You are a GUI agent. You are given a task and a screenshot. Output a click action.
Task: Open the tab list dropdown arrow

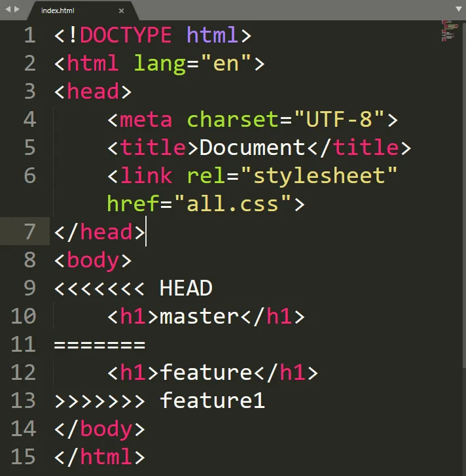point(459,9)
